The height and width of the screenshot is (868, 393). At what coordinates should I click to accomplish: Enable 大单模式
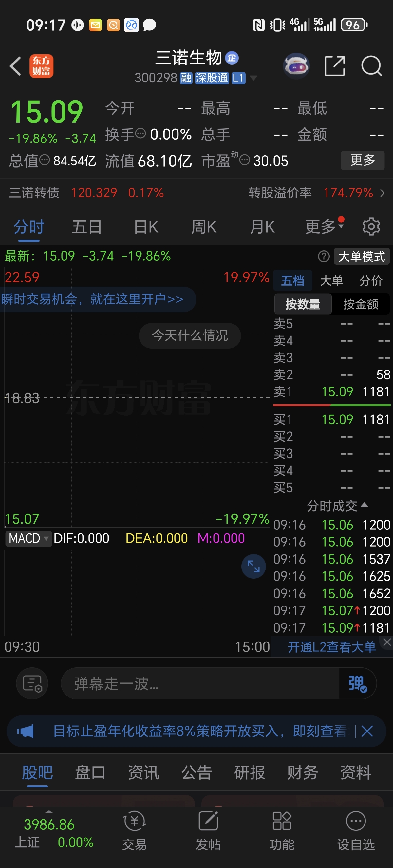click(x=362, y=256)
